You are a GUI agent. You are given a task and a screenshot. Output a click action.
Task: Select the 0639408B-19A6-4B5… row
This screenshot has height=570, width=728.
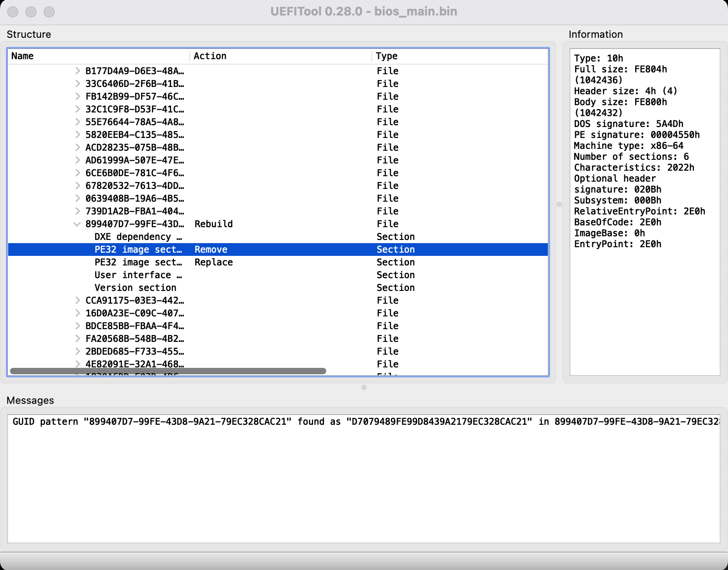[x=278, y=198]
